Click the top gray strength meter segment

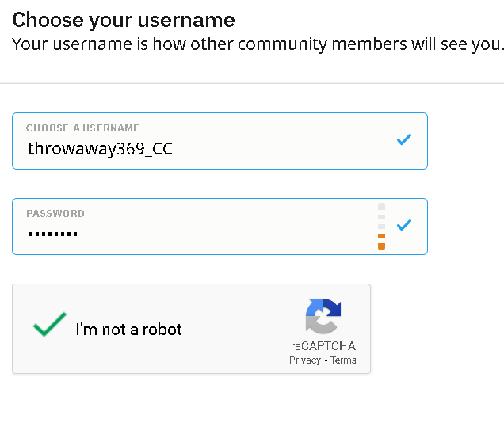point(381,206)
